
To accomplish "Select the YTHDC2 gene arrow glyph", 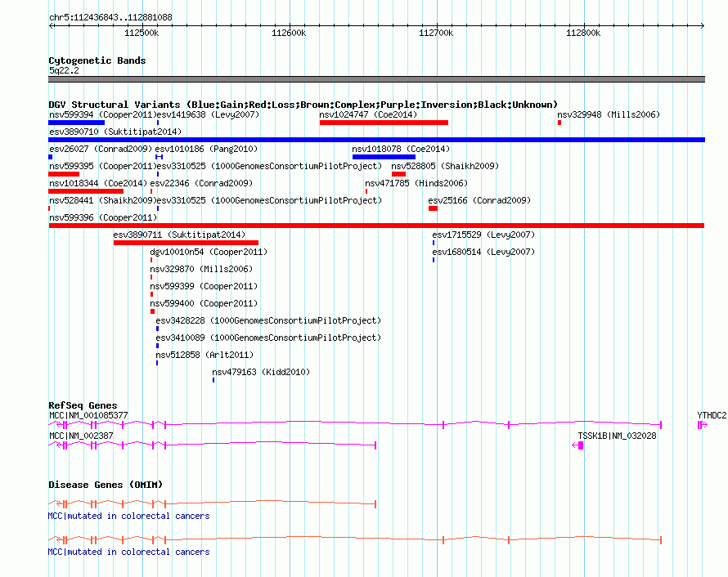I will 703,424.
